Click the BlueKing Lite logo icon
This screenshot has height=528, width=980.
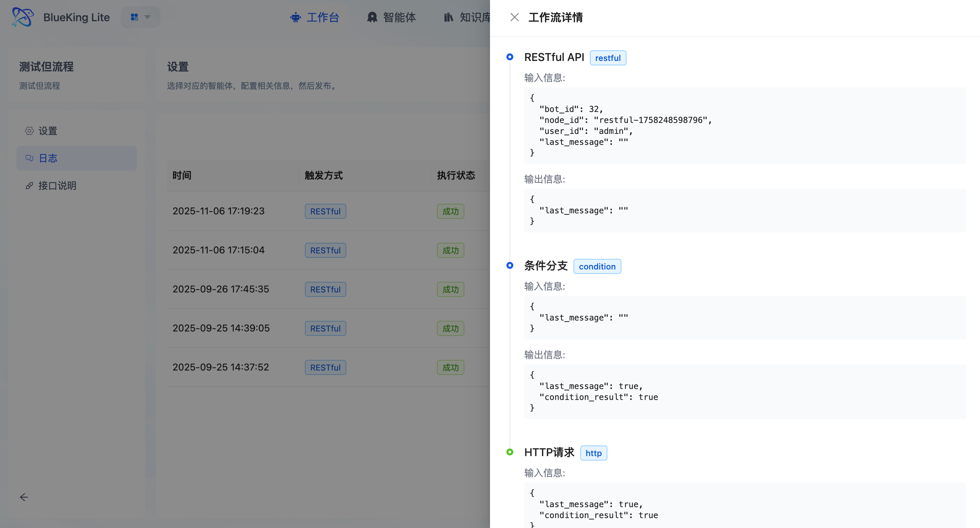click(x=23, y=17)
